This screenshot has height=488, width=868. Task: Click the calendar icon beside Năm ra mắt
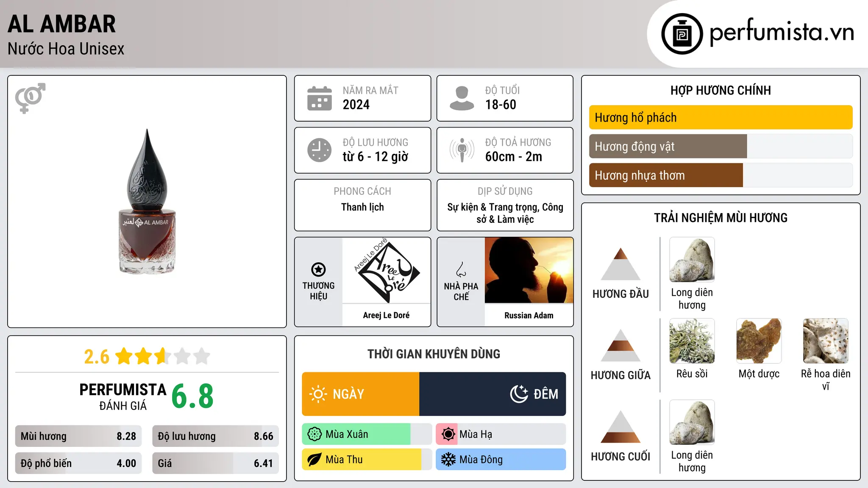point(320,98)
